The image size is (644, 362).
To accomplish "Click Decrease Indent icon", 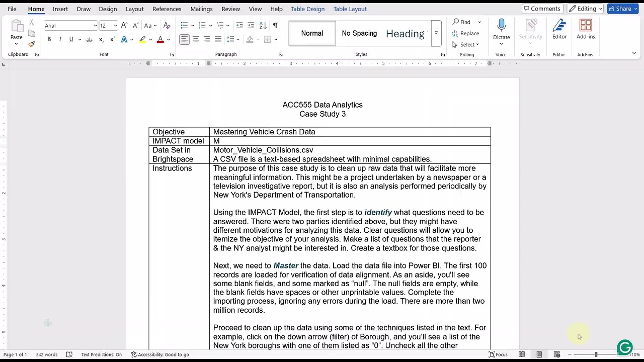I will [x=239, y=25].
